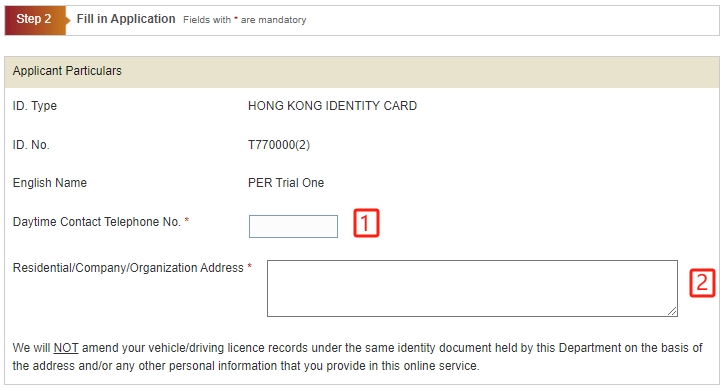Click the red asterisk beside telephone label
727x390 pixels.
[187, 220]
